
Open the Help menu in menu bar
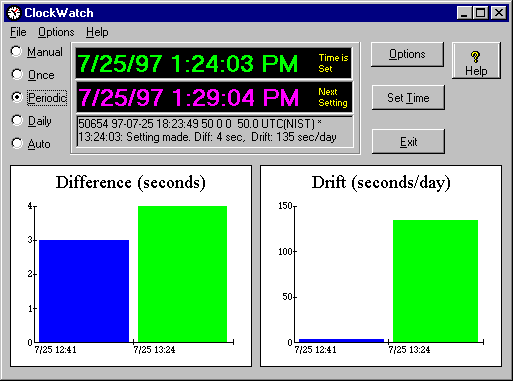click(97, 32)
